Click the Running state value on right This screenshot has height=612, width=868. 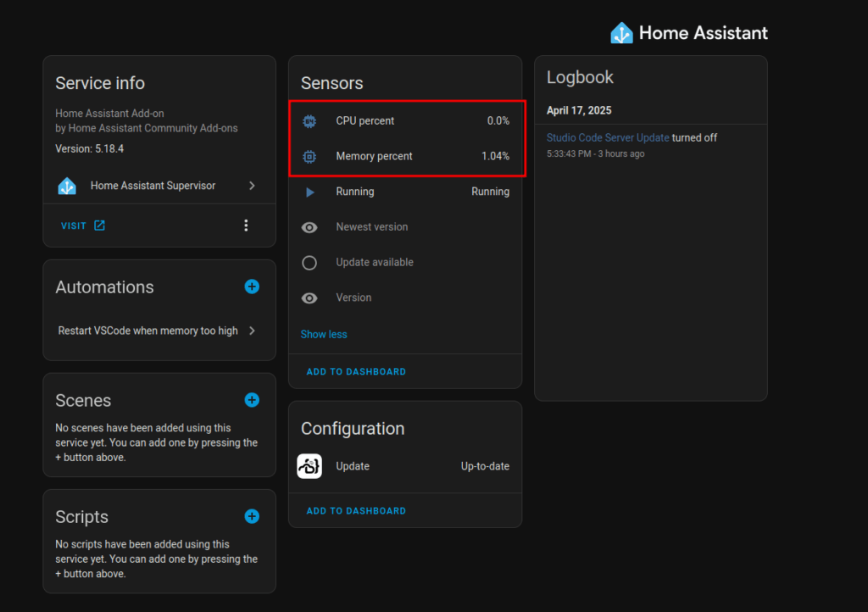pyautogui.click(x=491, y=192)
